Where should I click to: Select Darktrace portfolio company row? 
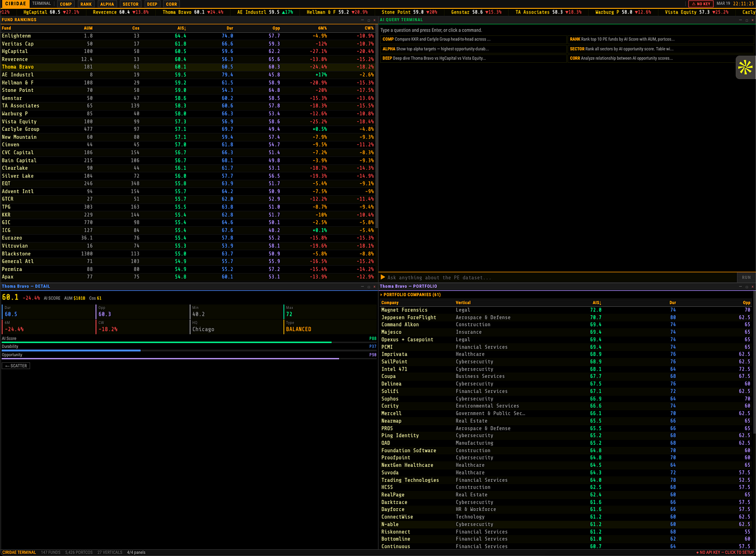(x=566, y=502)
